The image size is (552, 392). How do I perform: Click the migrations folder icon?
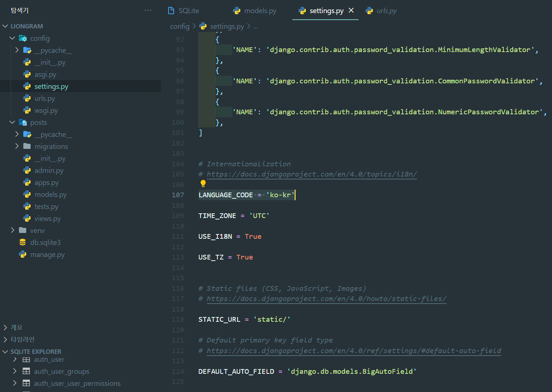pyautogui.click(x=27, y=146)
